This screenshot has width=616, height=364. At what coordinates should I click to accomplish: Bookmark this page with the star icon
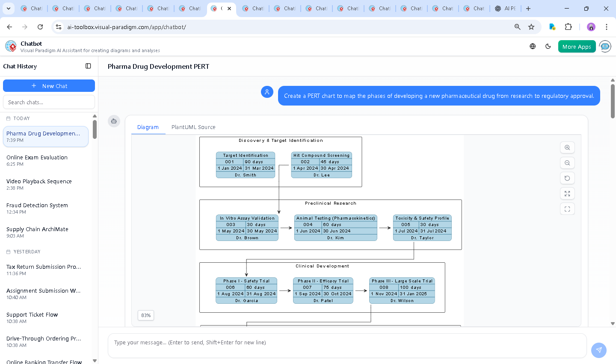point(531,27)
